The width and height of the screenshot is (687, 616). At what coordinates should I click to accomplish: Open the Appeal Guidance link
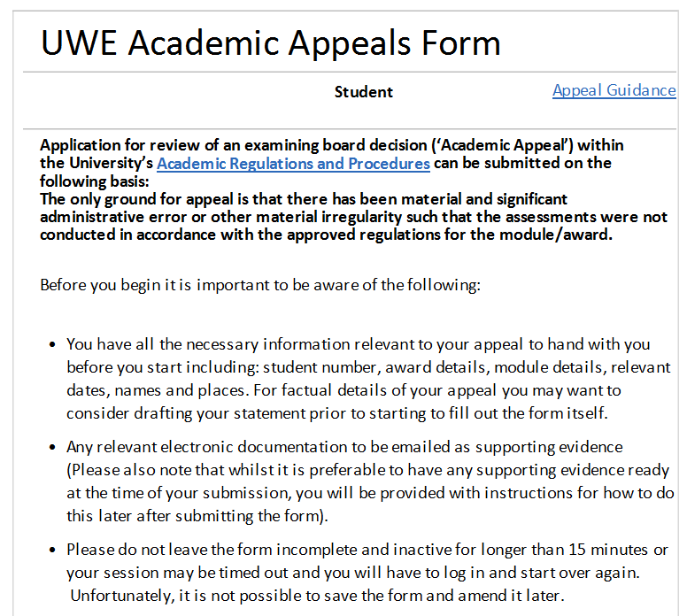614,90
